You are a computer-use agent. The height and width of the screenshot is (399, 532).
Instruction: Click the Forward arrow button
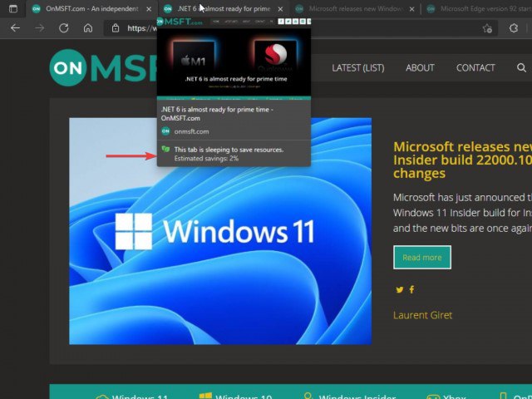click(40, 28)
